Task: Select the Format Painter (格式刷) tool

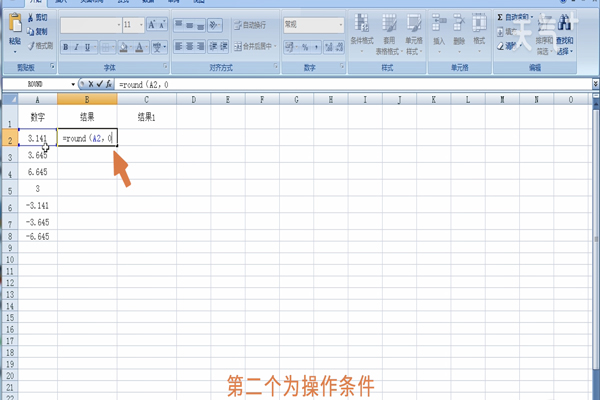Action: [x=40, y=46]
